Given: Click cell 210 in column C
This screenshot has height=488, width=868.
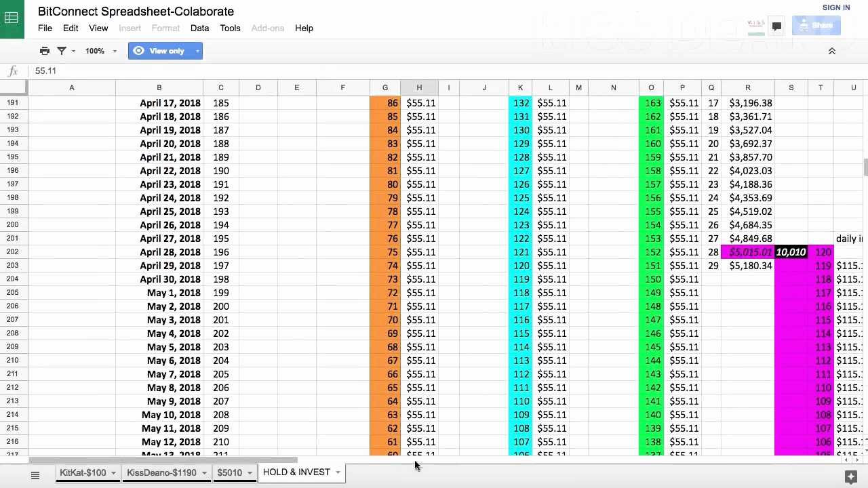Looking at the screenshot, I should click(x=220, y=442).
